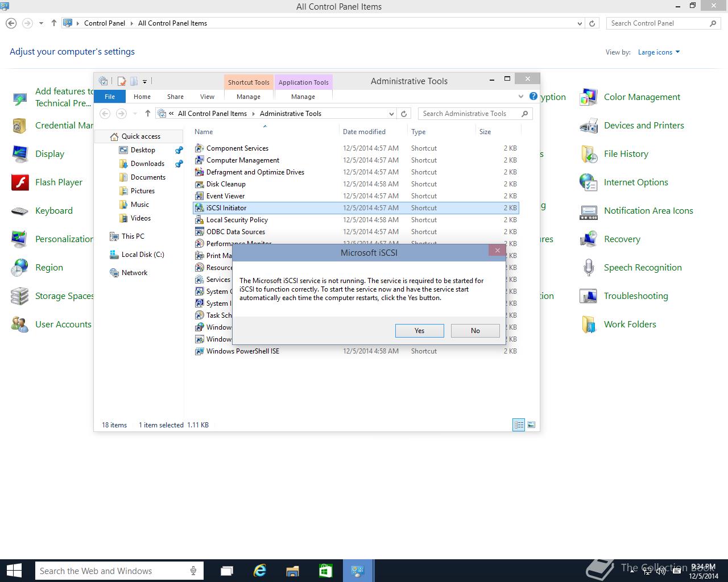Select the Shortcut Tools Manage tab

pos(249,97)
